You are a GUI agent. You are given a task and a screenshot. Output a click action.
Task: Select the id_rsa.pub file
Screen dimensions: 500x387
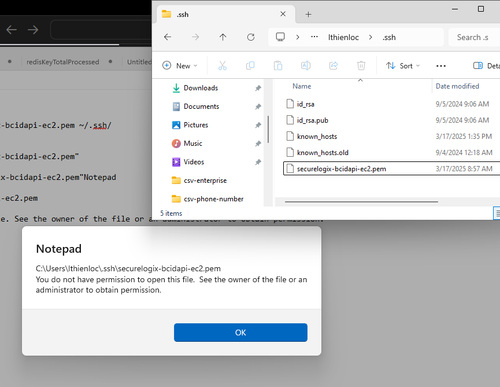(x=312, y=120)
